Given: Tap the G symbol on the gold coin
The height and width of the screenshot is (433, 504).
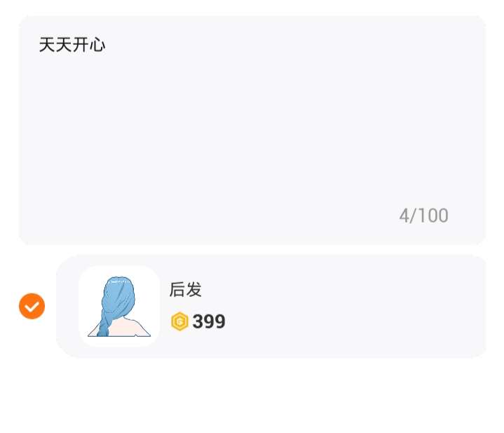Looking at the screenshot, I should coord(179,321).
